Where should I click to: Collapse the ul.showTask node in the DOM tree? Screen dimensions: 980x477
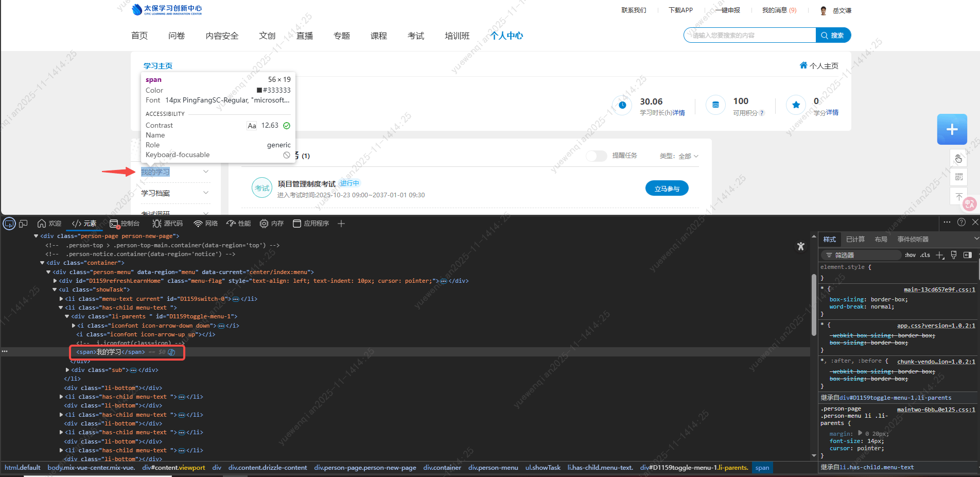[x=55, y=289]
